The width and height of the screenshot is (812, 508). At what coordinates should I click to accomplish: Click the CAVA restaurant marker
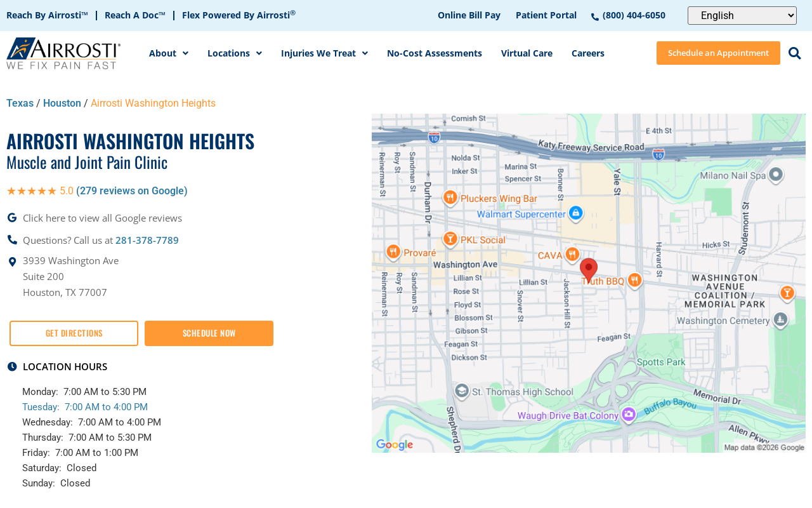tap(572, 254)
